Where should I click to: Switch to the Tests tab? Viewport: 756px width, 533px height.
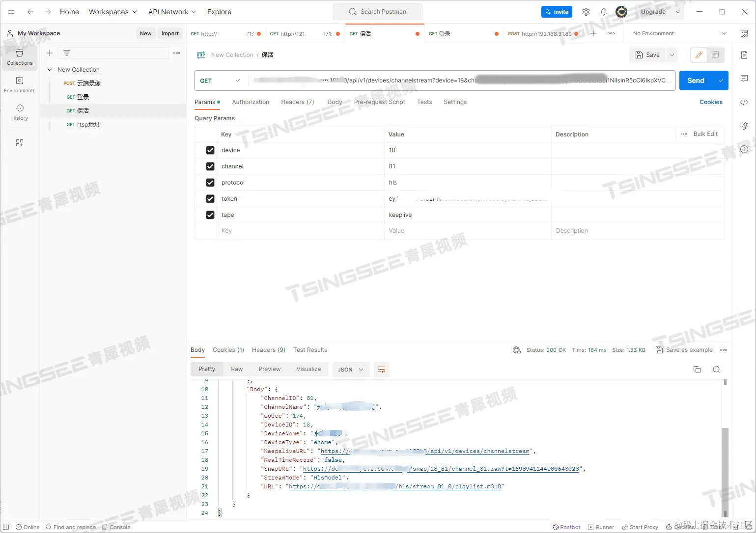point(424,102)
